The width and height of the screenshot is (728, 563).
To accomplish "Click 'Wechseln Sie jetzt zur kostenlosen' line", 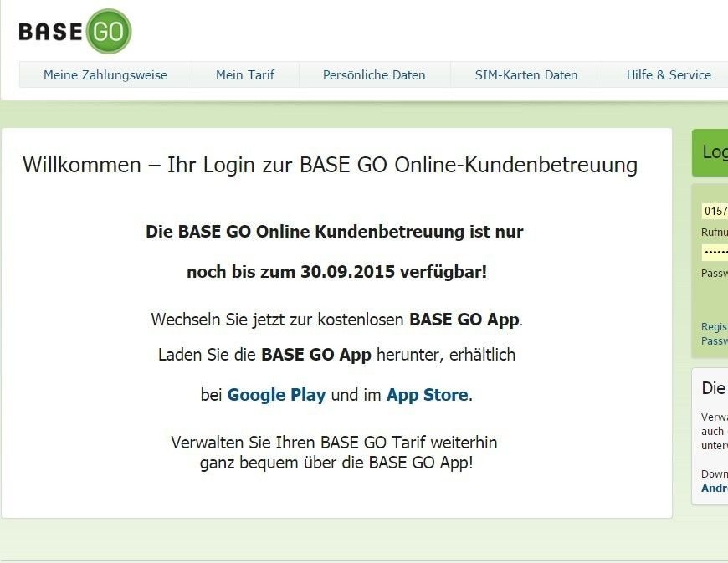I will point(336,320).
